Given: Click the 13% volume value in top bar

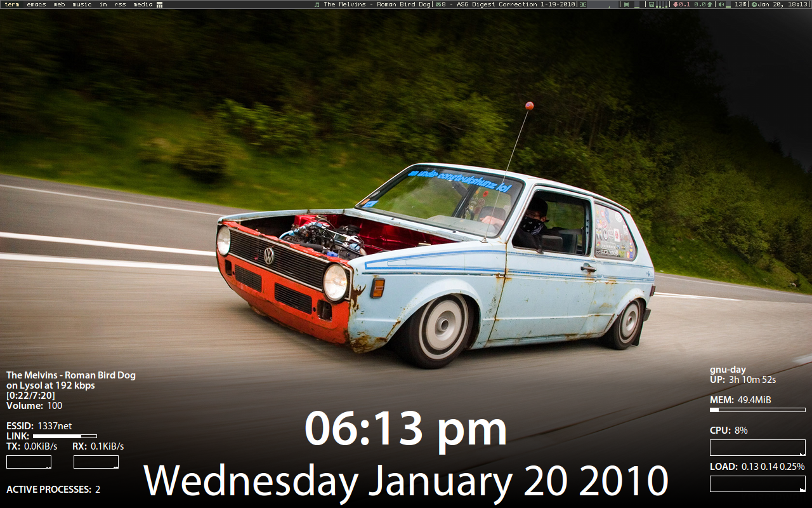Looking at the screenshot, I should pyautogui.click(x=740, y=4).
